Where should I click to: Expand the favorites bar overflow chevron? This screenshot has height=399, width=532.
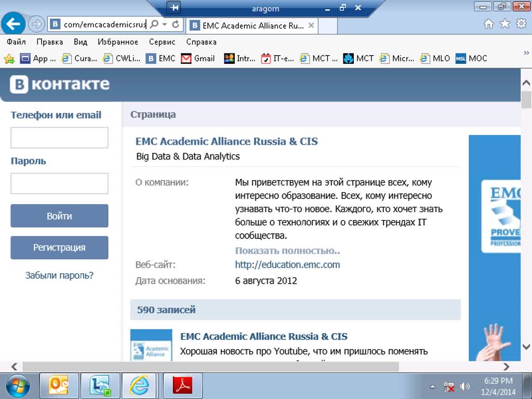click(x=526, y=53)
